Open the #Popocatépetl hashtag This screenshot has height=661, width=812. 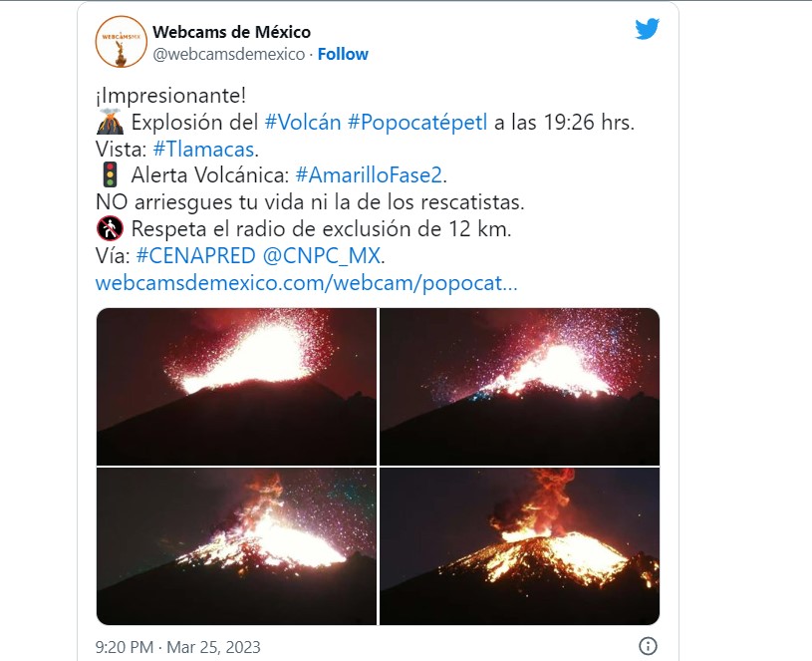(x=417, y=123)
